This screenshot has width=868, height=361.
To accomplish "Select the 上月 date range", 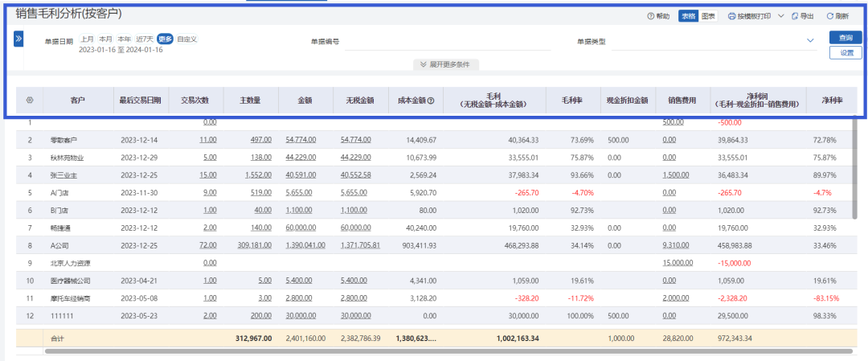I will (x=87, y=39).
